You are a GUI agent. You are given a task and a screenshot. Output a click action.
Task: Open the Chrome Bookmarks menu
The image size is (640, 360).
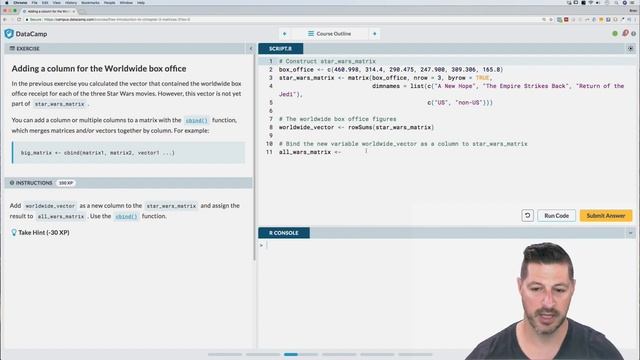(x=90, y=2)
